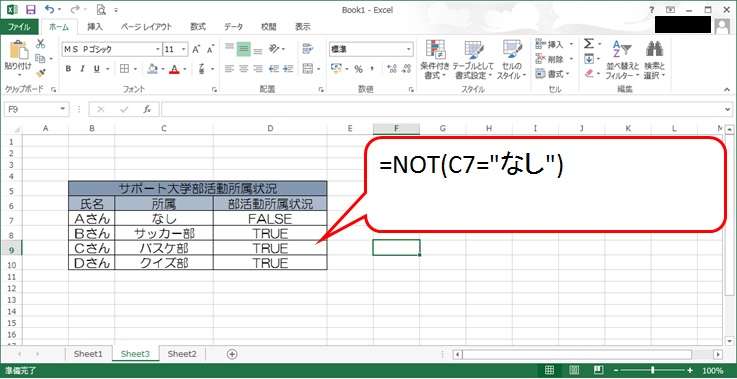Viewport: 737px width, 379px height.
Task: Click Format (書式) button in Cells group
Action: 553,74
